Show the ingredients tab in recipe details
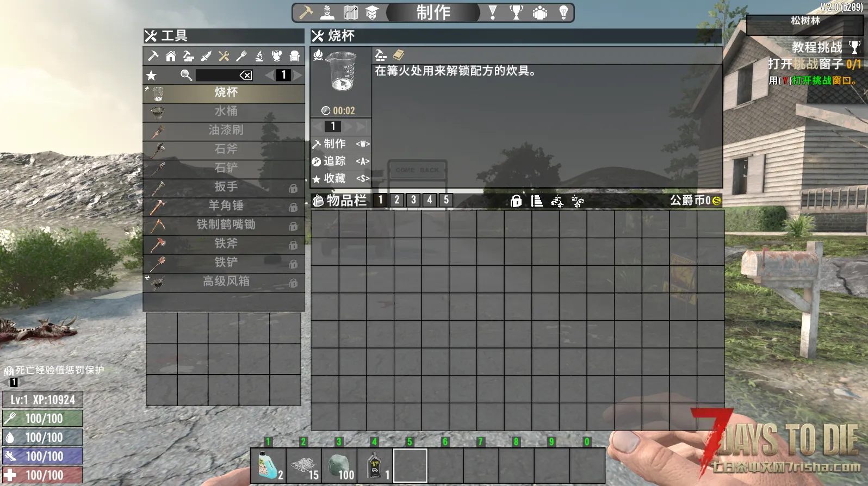This screenshot has height=486, width=868. [x=381, y=55]
